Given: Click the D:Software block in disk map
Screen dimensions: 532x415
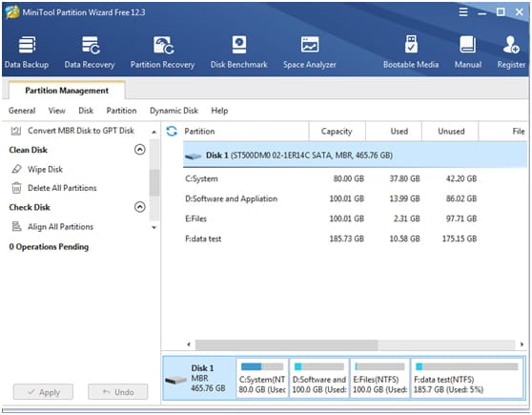Looking at the screenshot, I should [319, 378].
